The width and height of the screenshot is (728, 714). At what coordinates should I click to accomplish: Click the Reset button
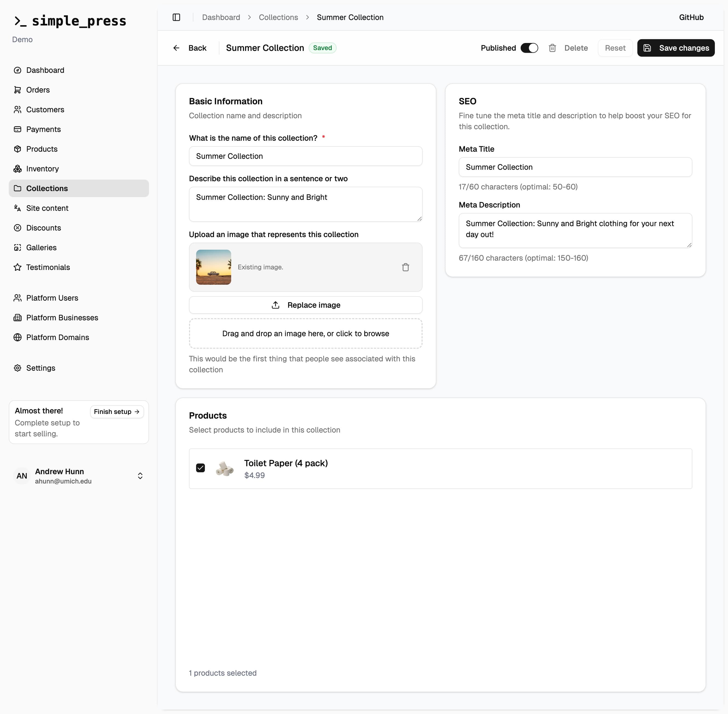(x=615, y=48)
